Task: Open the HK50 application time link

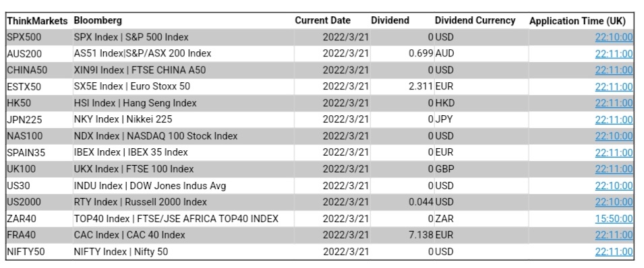Action: pyautogui.click(x=614, y=104)
